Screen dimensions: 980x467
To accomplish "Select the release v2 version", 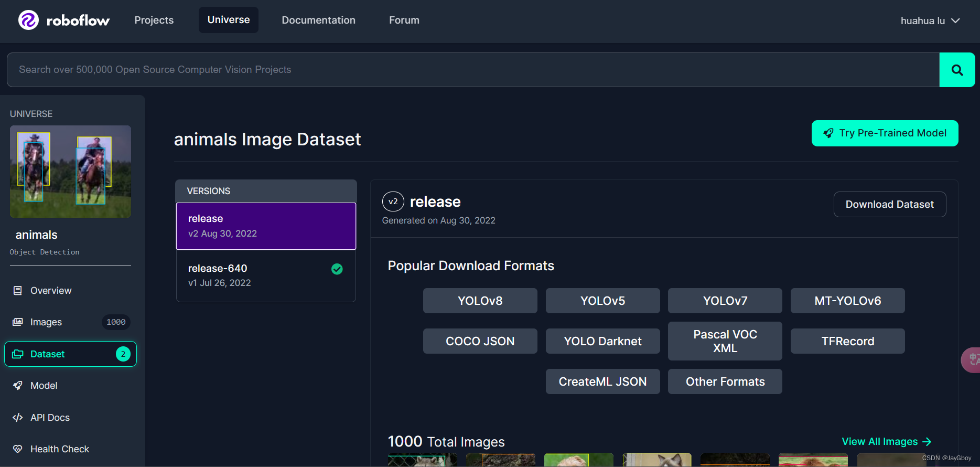I will pyautogui.click(x=266, y=226).
